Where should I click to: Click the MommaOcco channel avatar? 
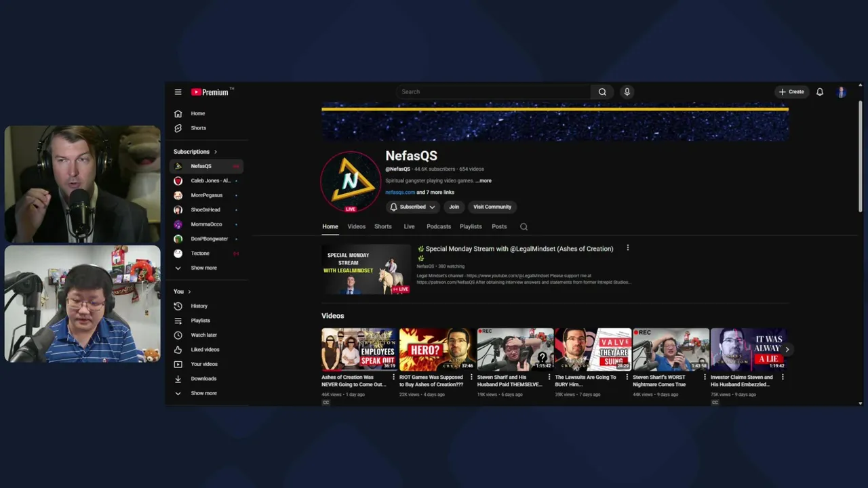pos(178,224)
